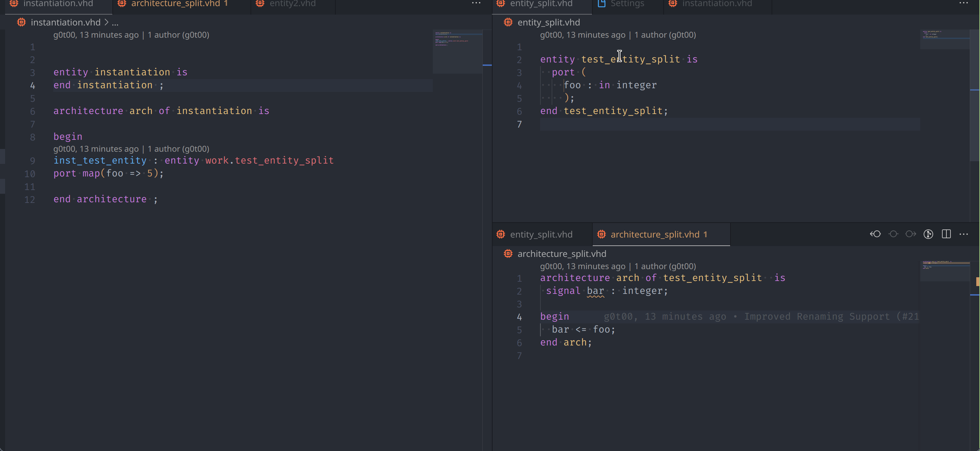Switch to architecture_split.vhd tab in left group

click(x=175, y=4)
